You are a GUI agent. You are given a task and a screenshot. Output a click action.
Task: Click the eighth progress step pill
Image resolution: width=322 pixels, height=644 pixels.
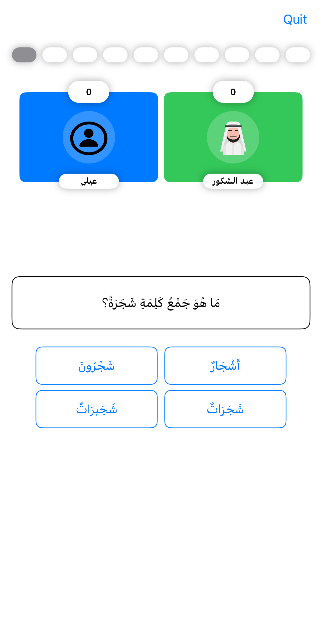(237, 55)
